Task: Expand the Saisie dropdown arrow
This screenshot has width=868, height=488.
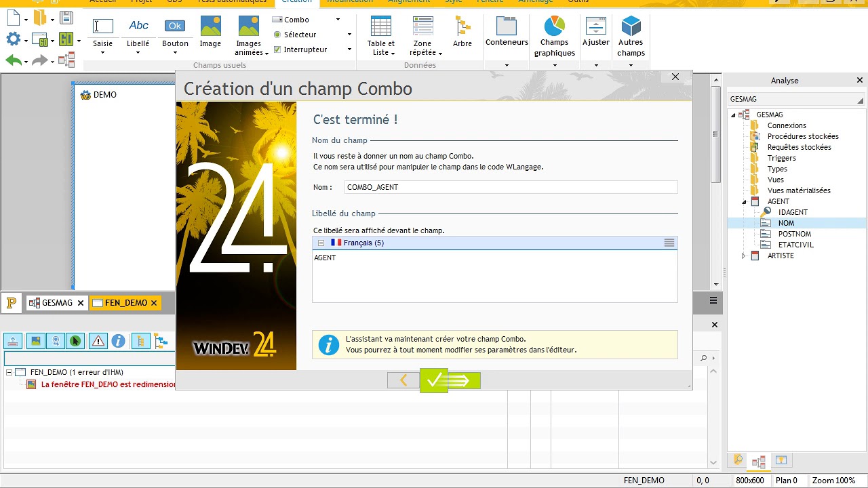Action: [x=102, y=53]
